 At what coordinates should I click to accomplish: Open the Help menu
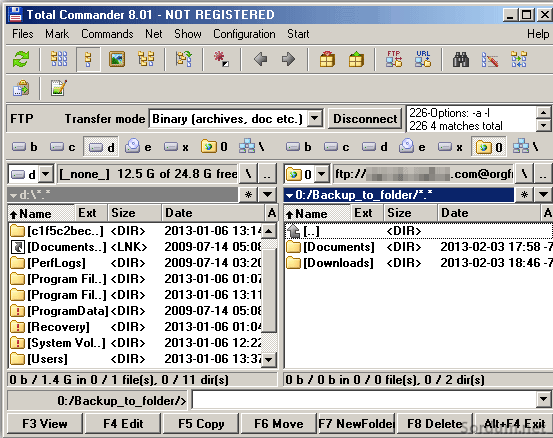538,34
